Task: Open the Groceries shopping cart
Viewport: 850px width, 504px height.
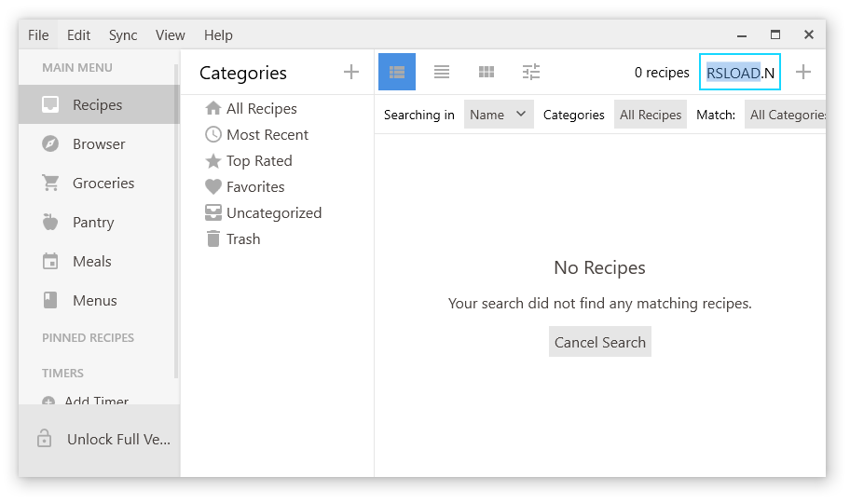Action: 103,184
